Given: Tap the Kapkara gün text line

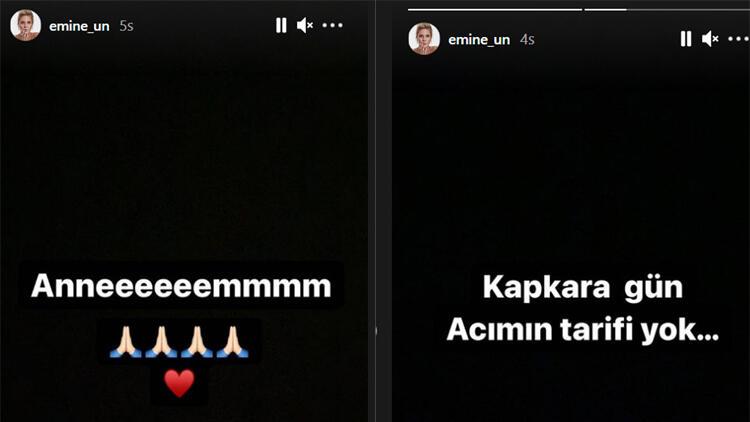Looking at the screenshot, I should (583, 287).
